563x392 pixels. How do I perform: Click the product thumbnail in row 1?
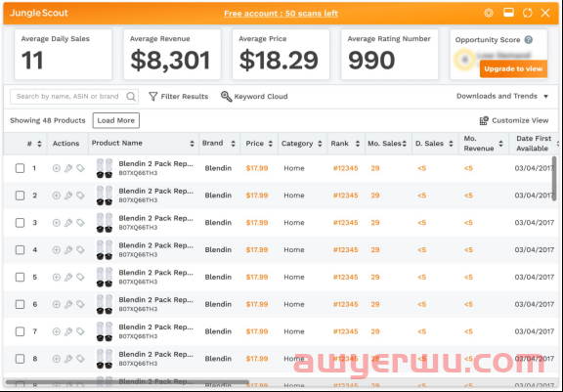[105, 168]
